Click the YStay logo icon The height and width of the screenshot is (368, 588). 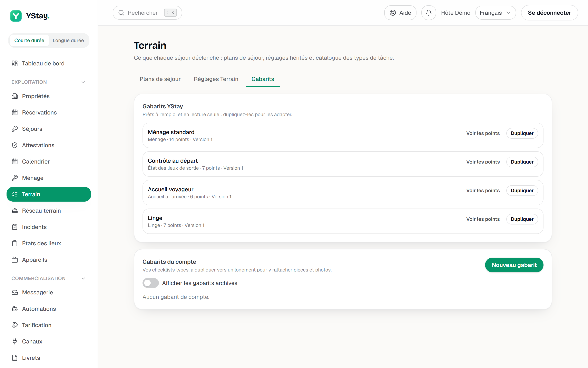16,16
